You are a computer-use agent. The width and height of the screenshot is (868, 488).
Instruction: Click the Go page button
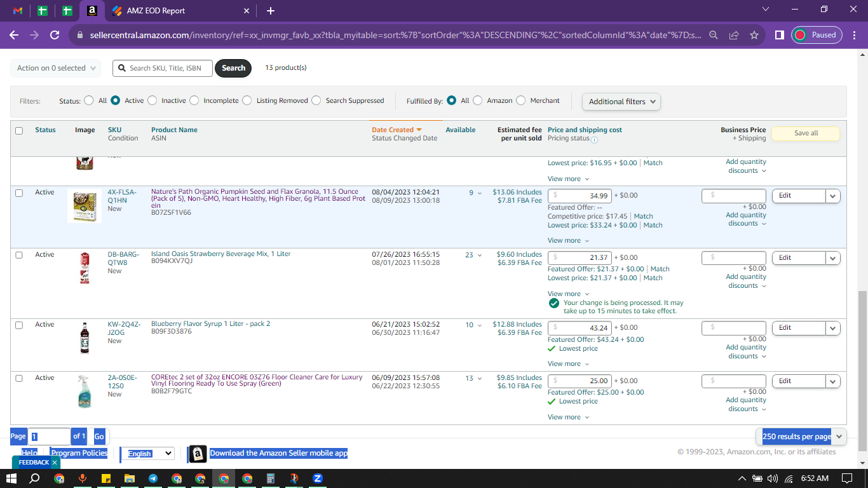99,437
